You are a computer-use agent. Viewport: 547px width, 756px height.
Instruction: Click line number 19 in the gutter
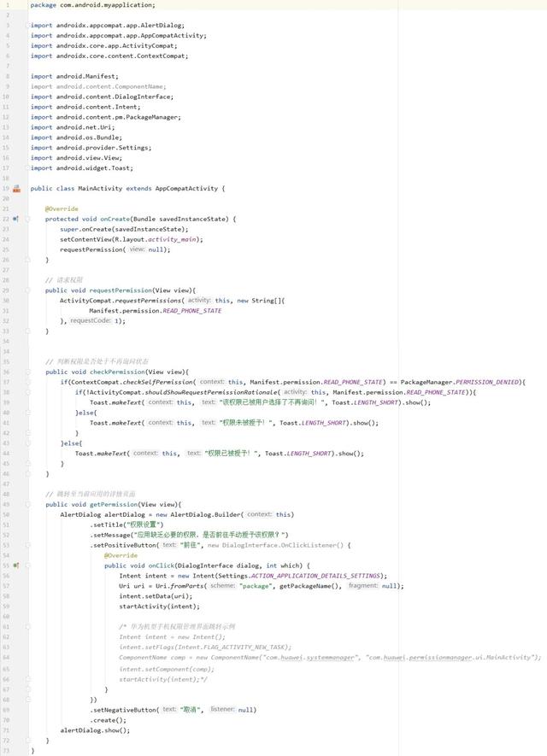[x=6, y=189]
